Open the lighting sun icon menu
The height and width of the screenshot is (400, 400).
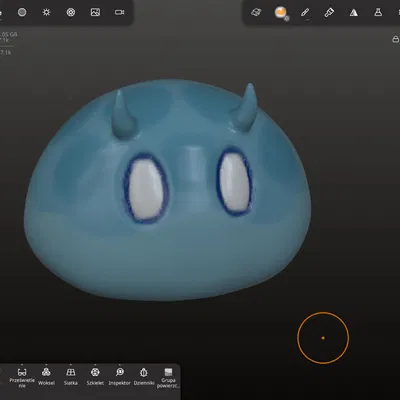pyautogui.click(x=46, y=12)
